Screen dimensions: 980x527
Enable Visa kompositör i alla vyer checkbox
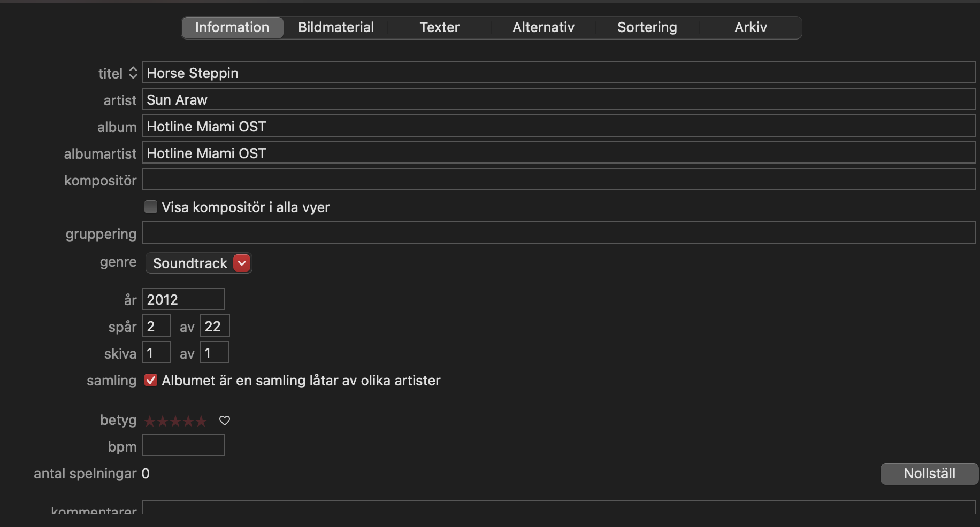pos(151,207)
